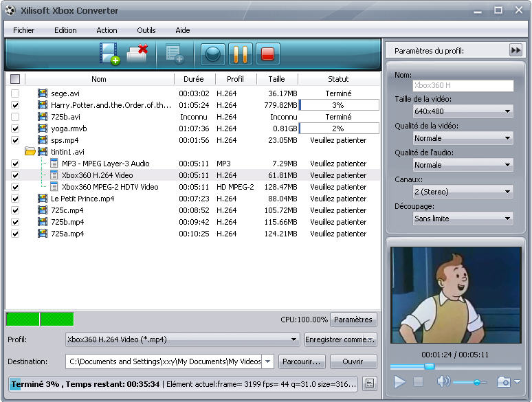The height and width of the screenshot is (402, 532).
Task: Collapse profile panel with double-arrow button
Action: pyautogui.click(x=516, y=51)
